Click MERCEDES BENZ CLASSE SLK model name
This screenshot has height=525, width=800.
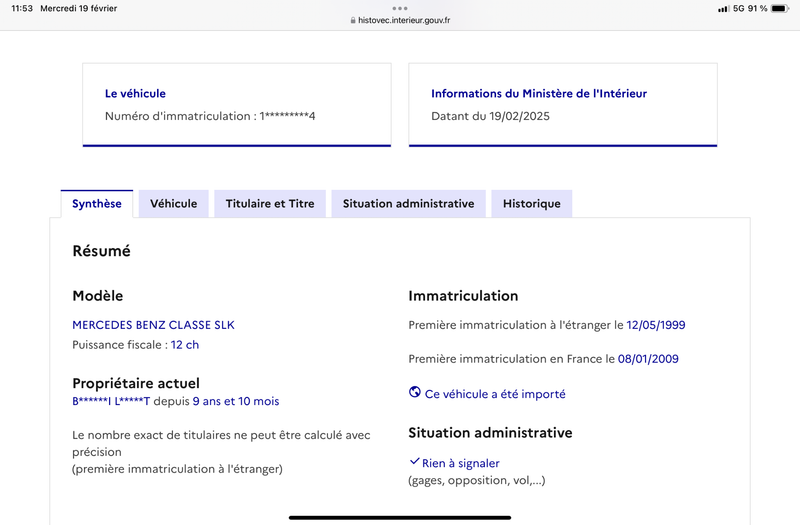[x=154, y=325]
